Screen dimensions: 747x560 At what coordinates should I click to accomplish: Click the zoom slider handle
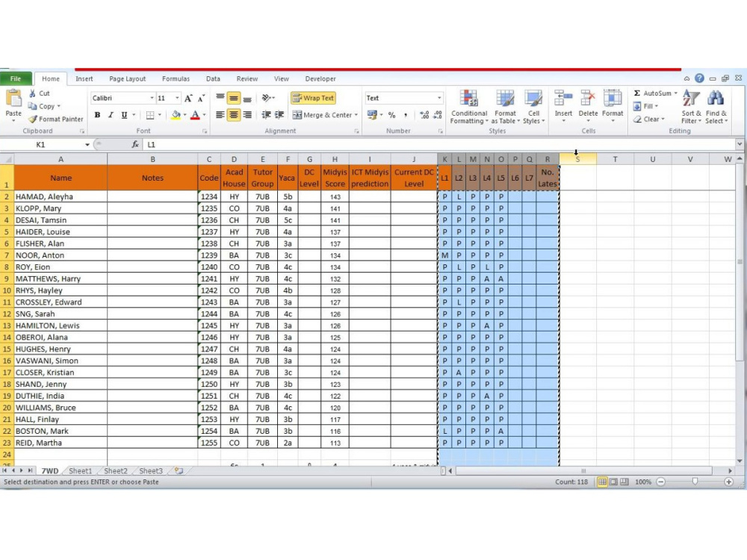click(x=695, y=482)
